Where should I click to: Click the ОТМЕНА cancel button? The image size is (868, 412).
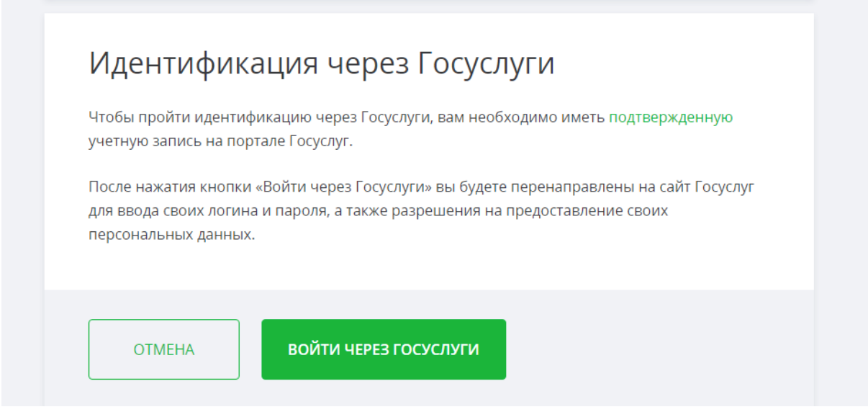[164, 349]
